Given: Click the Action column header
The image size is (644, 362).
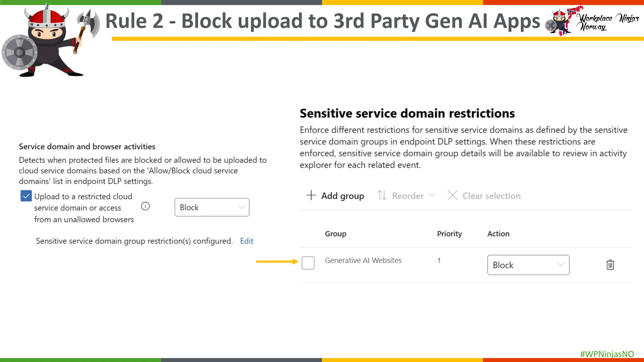Looking at the screenshot, I should tap(498, 234).
